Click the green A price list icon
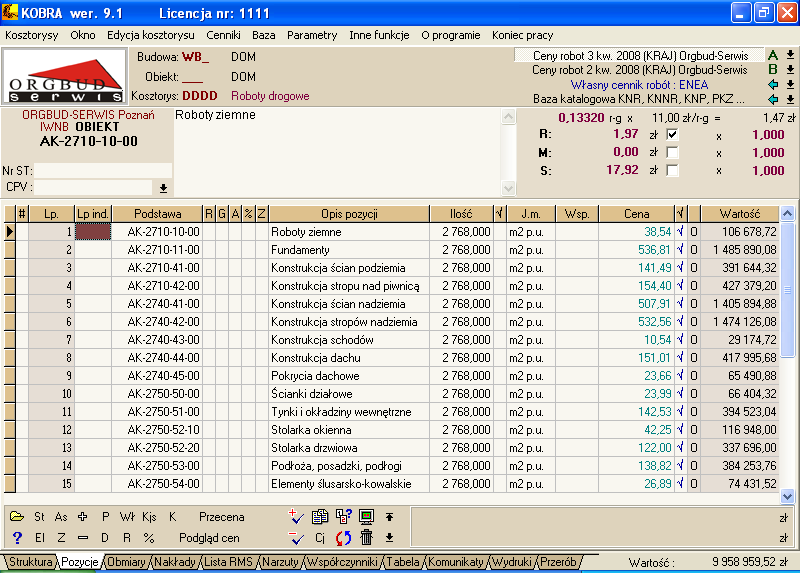 tap(773, 55)
